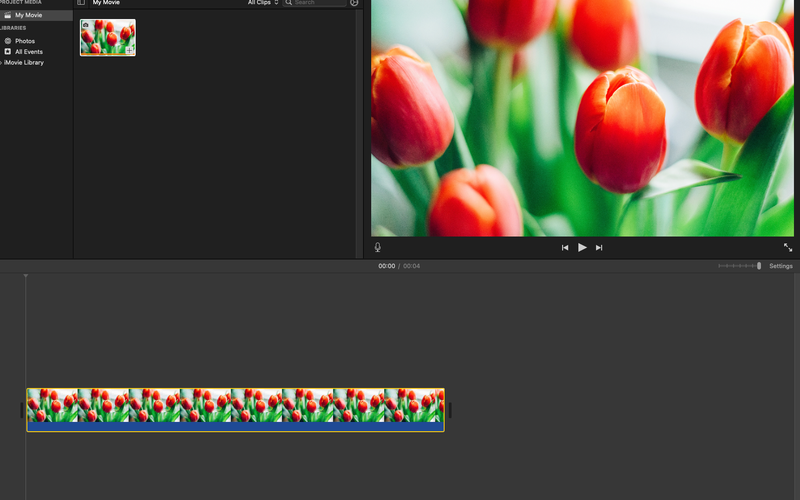800x500 pixels.
Task: Click the clip's right trim handle
Action: pos(450,410)
